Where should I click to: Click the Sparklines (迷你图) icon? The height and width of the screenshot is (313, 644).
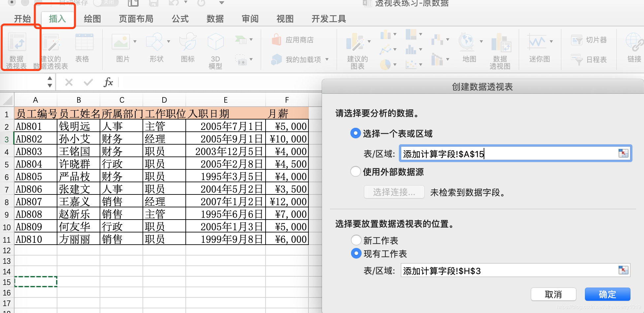pyautogui.click(x=537, y=42)
